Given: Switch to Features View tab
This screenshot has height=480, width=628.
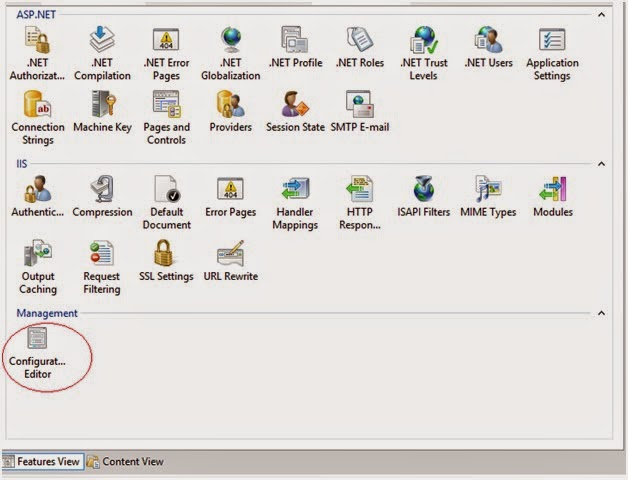Looking at the screenshot, I should (43, 462).
